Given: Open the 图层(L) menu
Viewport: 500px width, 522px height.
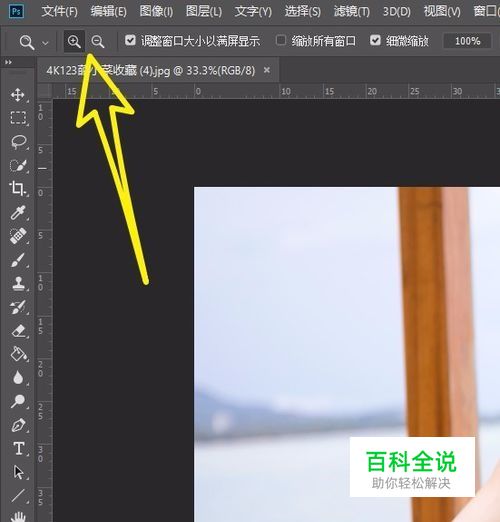Looking at the screenshot, I should pyautogui.click(x=204, y=12).
